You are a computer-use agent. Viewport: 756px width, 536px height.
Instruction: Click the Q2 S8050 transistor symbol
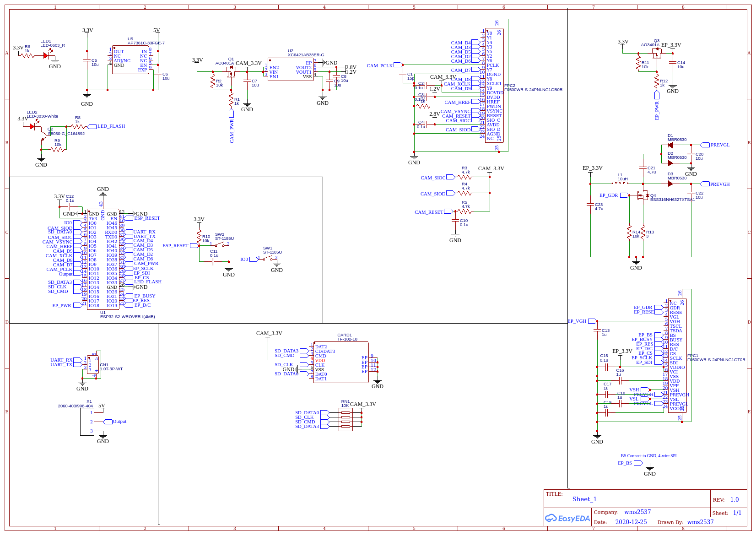coord(45,136)
